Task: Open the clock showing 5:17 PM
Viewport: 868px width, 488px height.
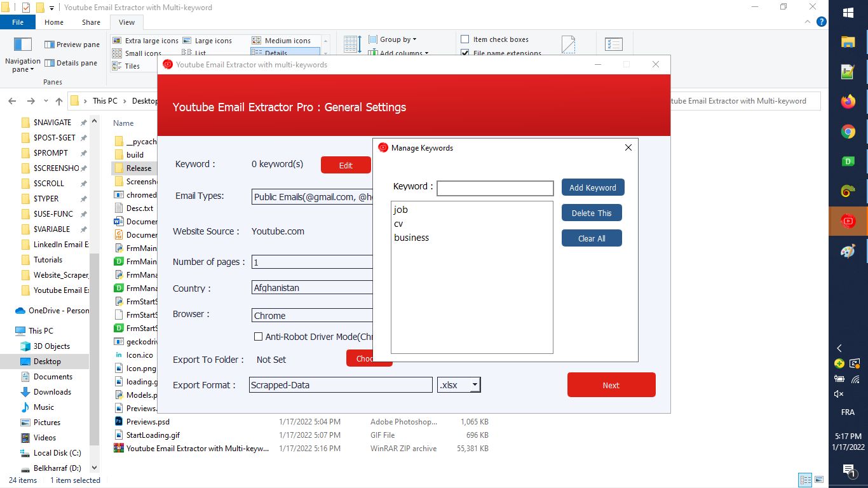Action: (848, 442)
